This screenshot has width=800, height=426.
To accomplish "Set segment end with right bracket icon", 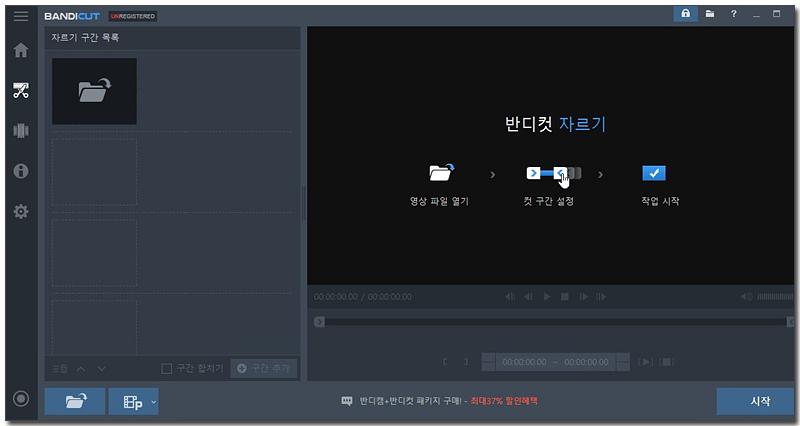I will tap(465, 362).
